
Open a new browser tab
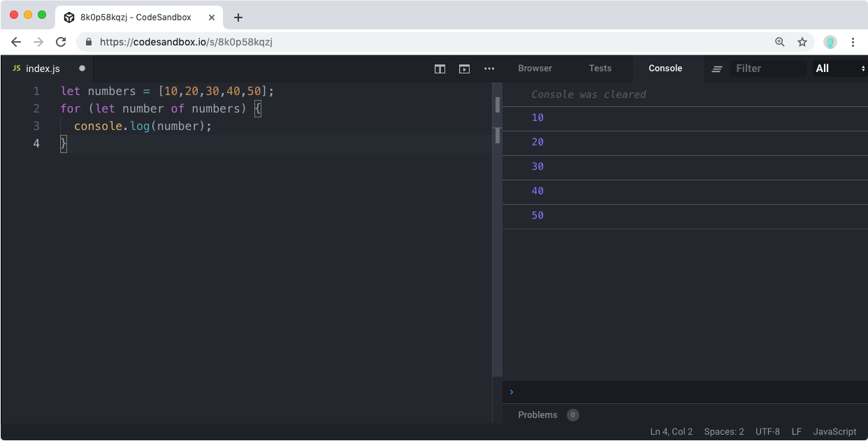tap(238, 17)
